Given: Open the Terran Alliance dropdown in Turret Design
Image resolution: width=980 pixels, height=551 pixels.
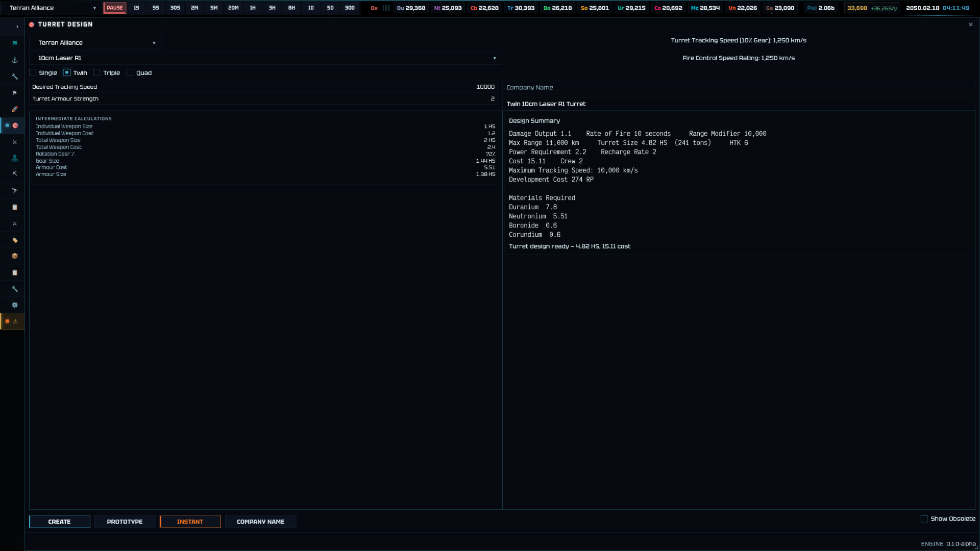Looking at the screenshot, I should [95, 43].
